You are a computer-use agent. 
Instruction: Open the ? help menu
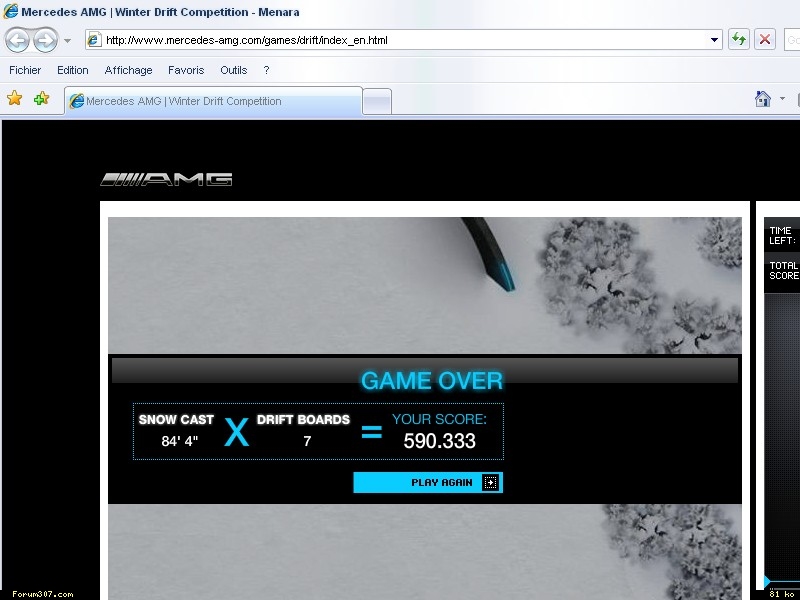tap(266, 70)
